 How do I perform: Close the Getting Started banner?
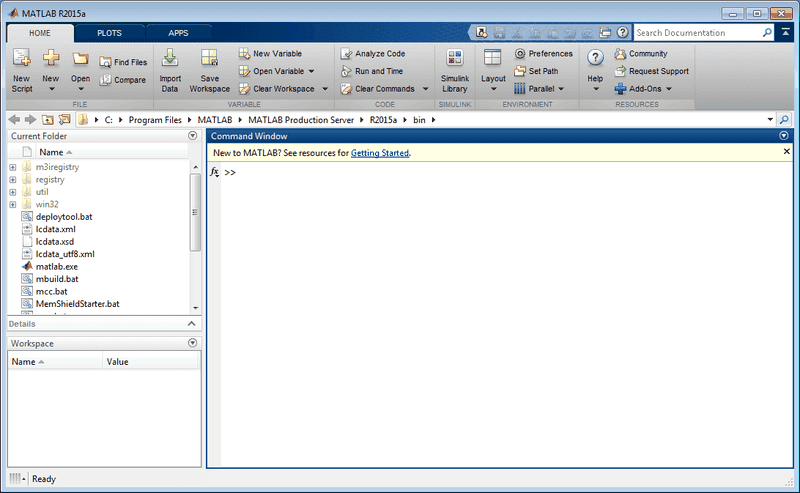coord(786,152)
